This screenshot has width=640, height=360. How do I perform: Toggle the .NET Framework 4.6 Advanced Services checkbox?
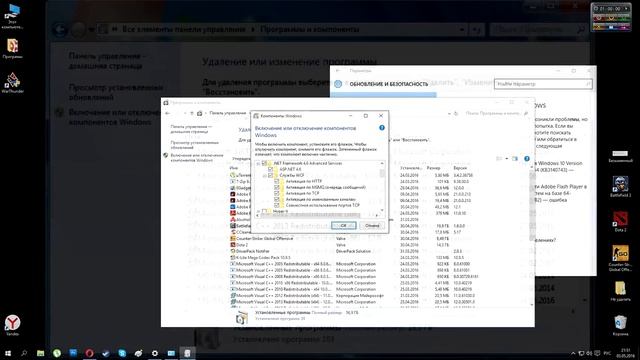[264, 163]
